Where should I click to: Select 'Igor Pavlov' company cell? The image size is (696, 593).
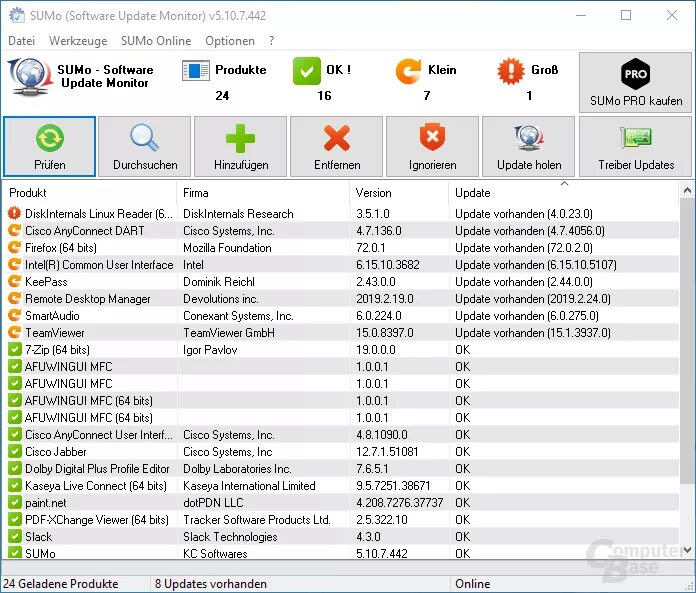coord(210,350)
